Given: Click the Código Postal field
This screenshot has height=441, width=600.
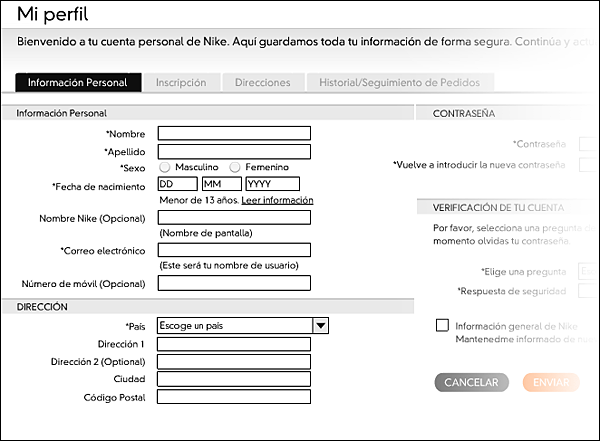Looking at the screenshot, I should 234,397.
